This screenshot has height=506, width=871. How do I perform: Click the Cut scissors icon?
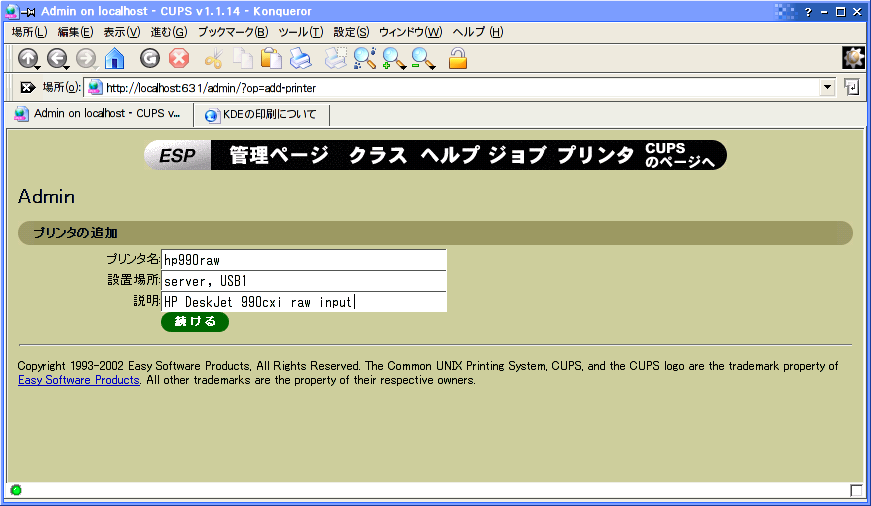click(213, 58)
